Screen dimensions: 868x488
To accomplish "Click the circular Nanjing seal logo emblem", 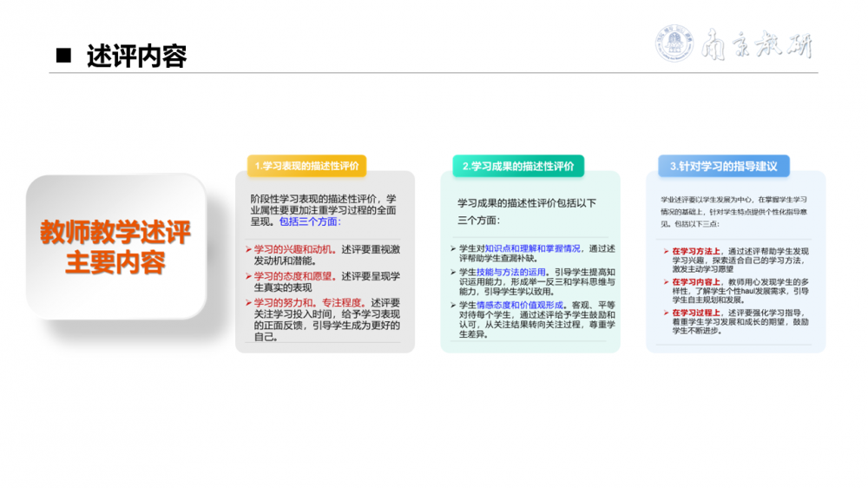I will pyautogui.click(x=674, y=44).
